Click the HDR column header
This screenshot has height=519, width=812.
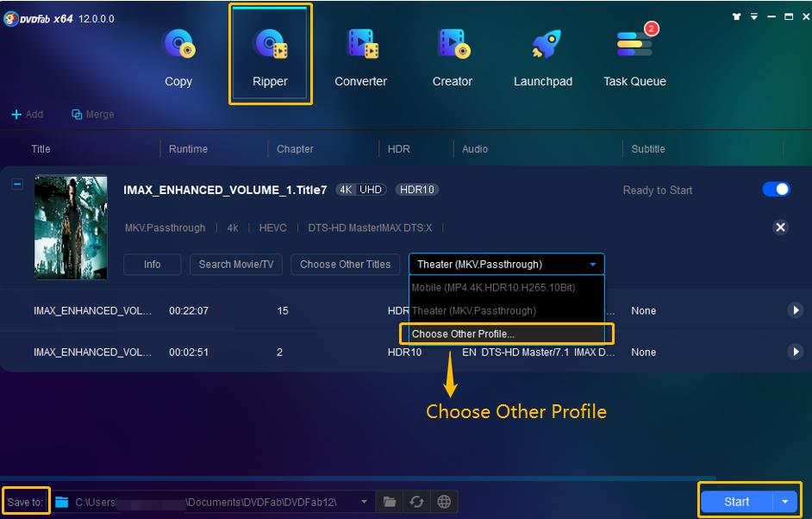coord(399,149)
